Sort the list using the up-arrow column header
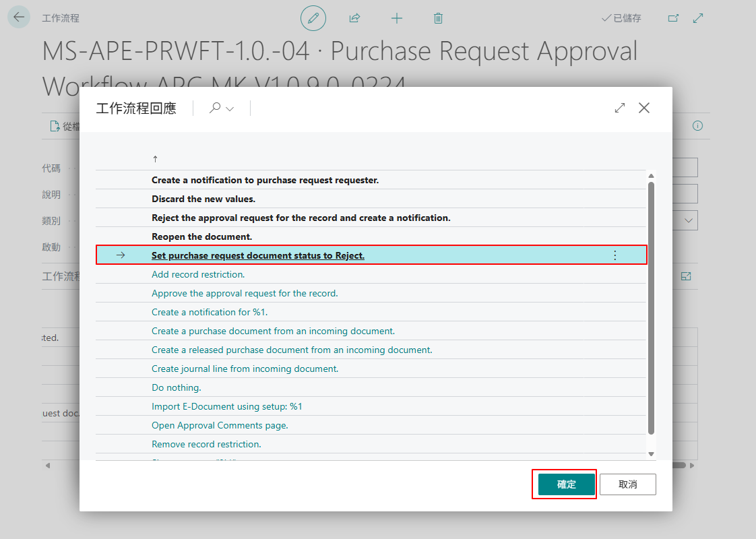Viewport: 756px width, 539px height. pos(155,159)
